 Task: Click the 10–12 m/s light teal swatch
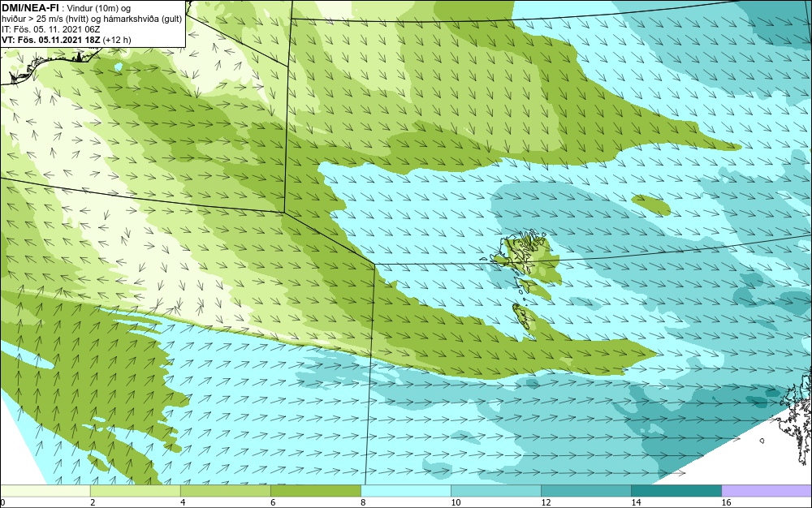(x=495, y=490)
